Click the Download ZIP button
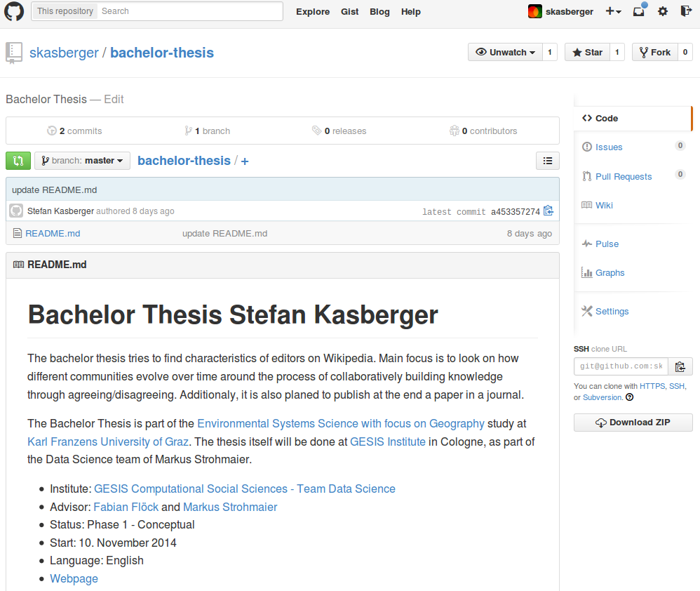The width and height of the screenshot is (700, 591). pyautogui.click(x=633, y=423)
